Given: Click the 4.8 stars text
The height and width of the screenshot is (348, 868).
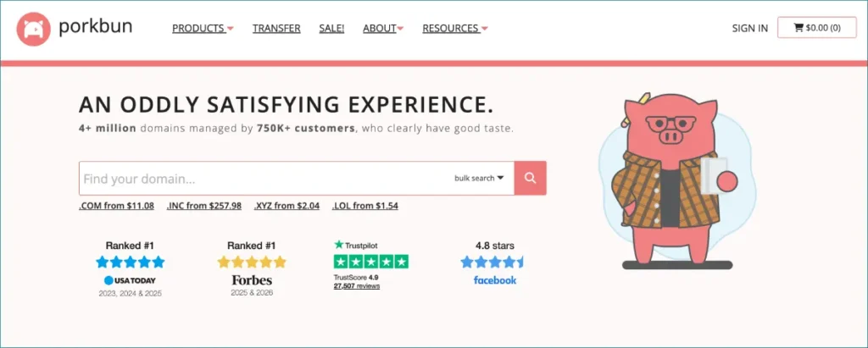Looking at the screenshot, I should point(495,245).
